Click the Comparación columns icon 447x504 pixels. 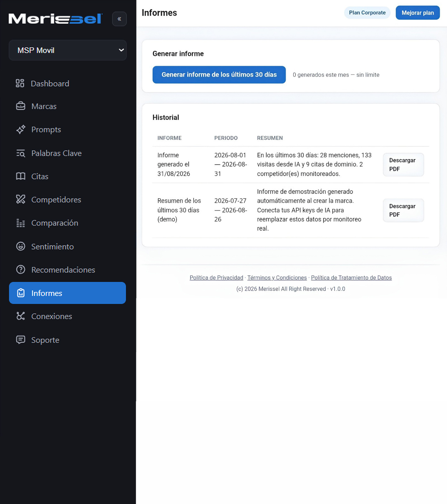pyautogui.click(x=21, y=223)
